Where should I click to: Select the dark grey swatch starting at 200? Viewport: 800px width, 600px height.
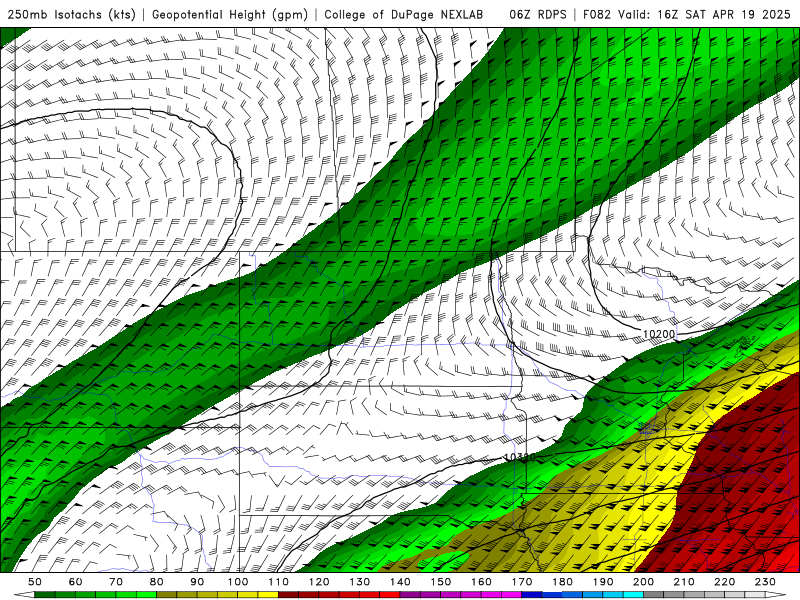(654, 595)
